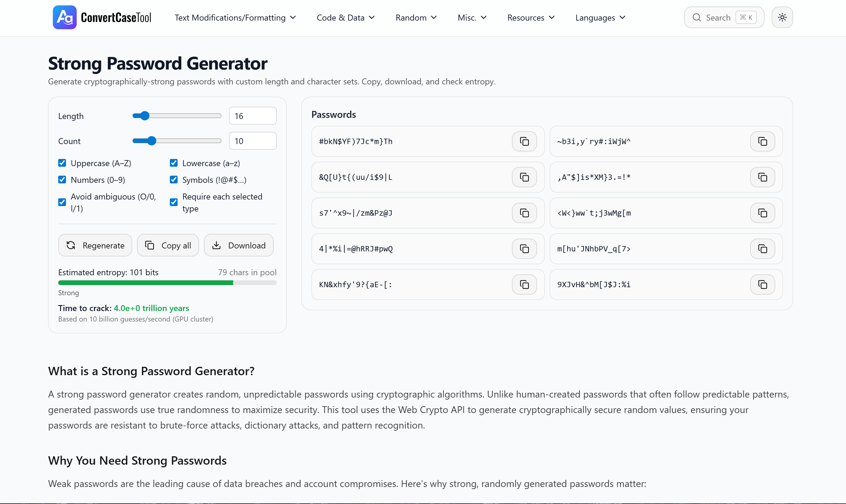The image size is (846, 504).
Task: Open the Code & Data dropdown
Action: coord(345,18)
